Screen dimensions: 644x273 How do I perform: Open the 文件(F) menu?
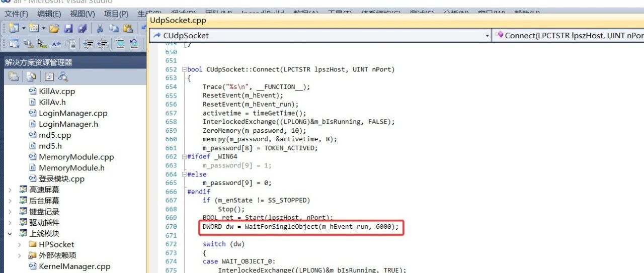click(x=16, y=14)
